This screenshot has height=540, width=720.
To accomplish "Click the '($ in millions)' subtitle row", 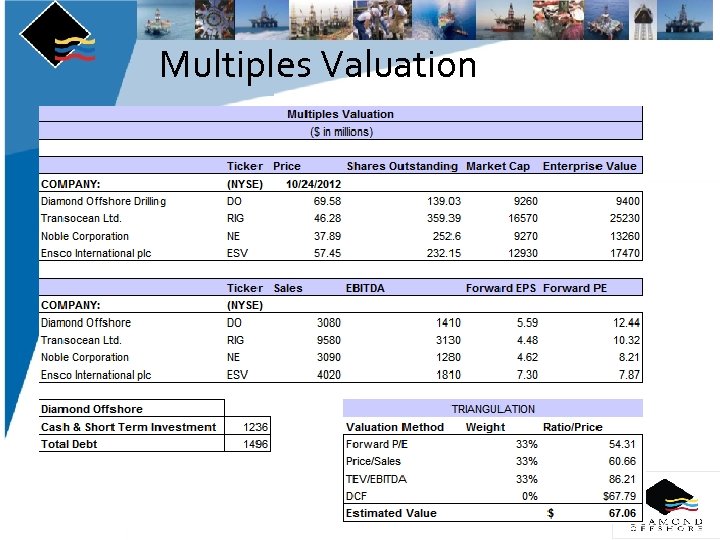I will tap(341, 132).
